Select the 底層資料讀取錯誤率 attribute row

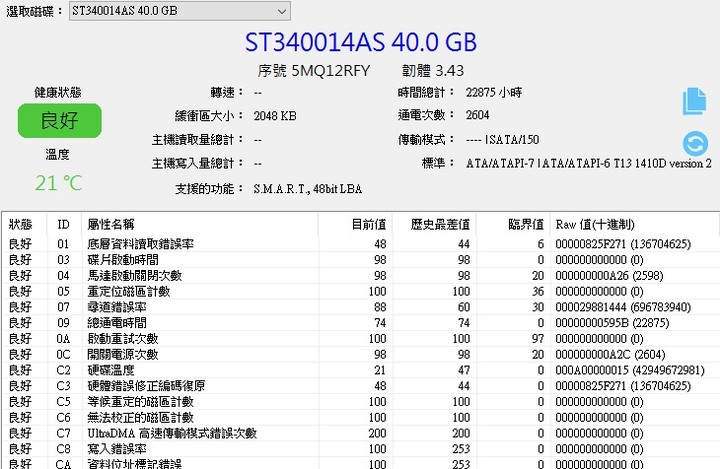361,244
